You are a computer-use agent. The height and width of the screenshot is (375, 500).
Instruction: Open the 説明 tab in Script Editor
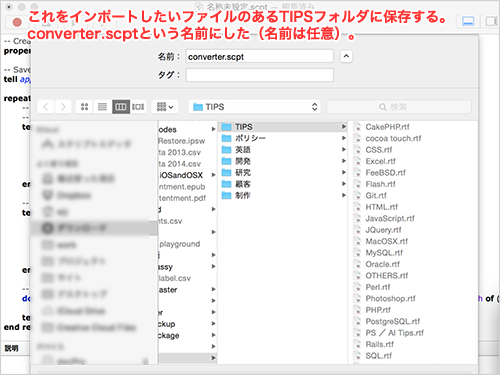[x=11, y=348]
